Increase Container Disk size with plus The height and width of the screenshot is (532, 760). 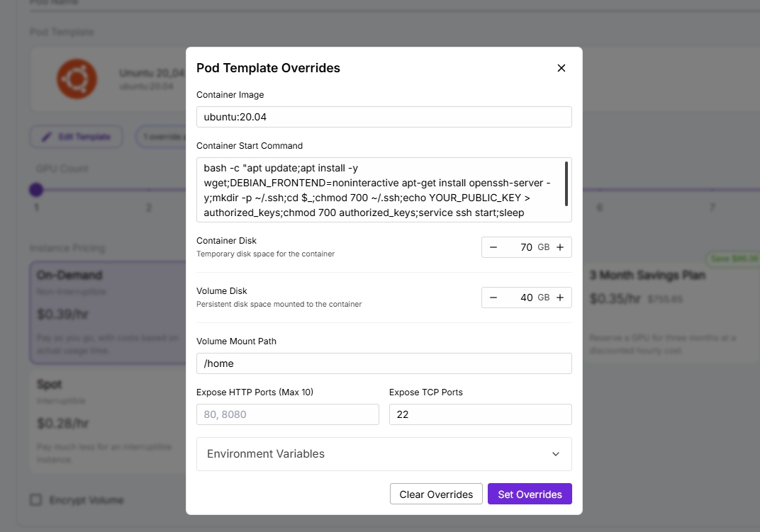click(x=560, y=247)
